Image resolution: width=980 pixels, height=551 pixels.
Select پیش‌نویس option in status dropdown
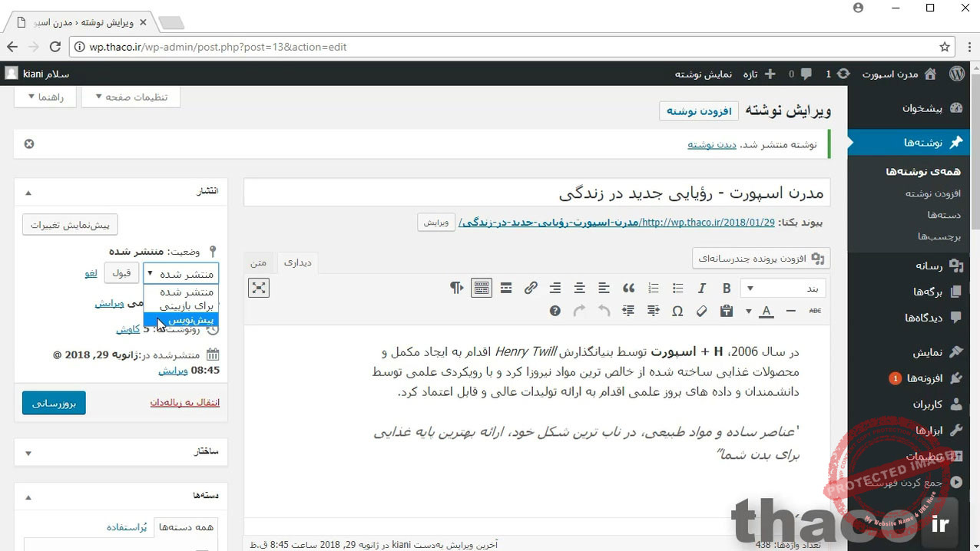(x=181, y=319)
